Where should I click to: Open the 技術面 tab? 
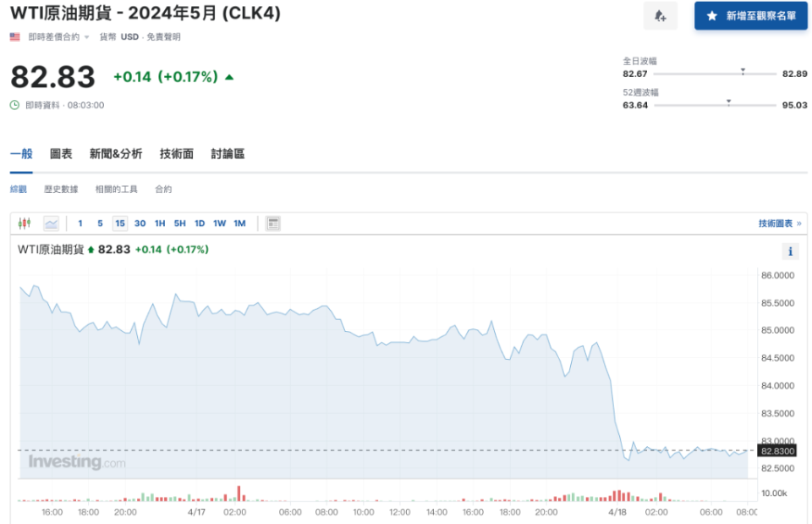click(177, 154)
